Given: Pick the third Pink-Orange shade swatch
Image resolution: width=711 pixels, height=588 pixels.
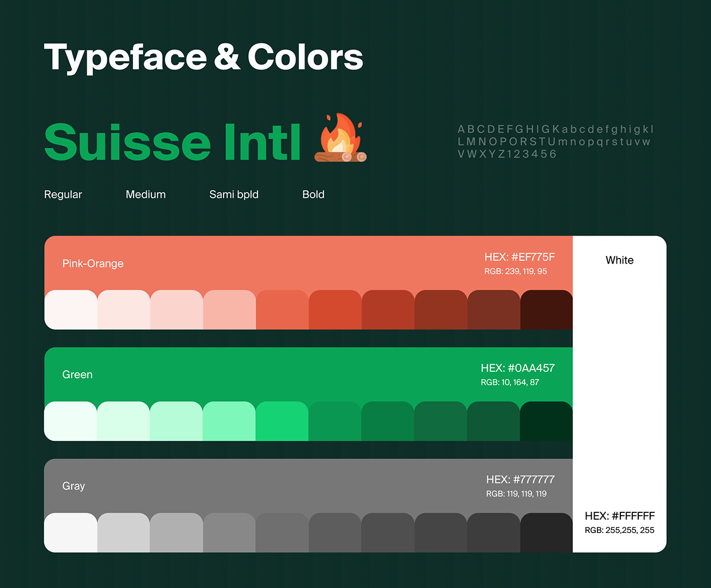Looking at the screenshot, I should (177, 309).
